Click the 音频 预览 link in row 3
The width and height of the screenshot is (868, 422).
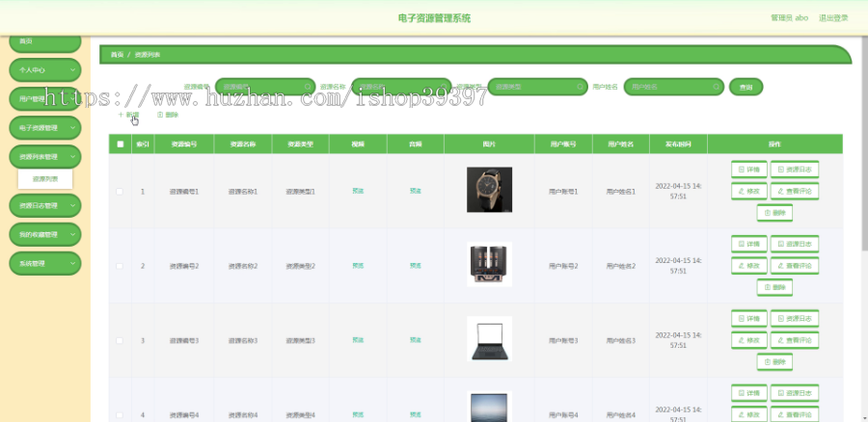coord(415,340)
